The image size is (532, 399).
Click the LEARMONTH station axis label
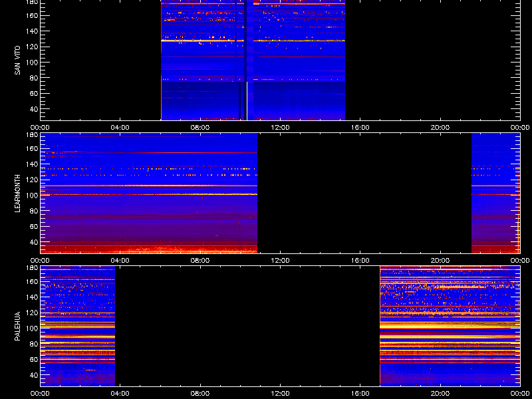point(17,194)
